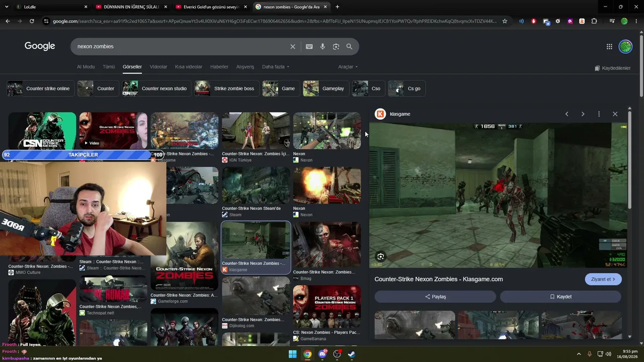Expand the Araçlar tools menu
This screenshot has width=644, height=362.
[x=348, y=67]
